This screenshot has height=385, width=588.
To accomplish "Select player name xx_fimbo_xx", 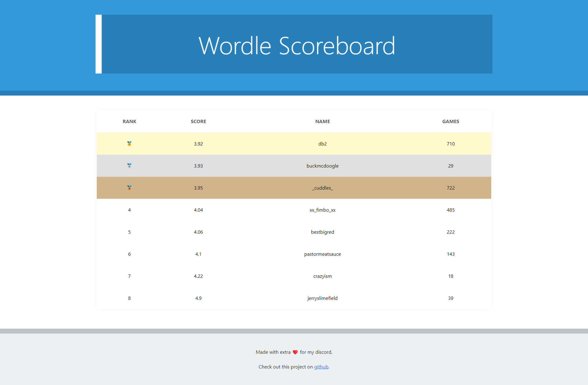I will coord(322,210).
